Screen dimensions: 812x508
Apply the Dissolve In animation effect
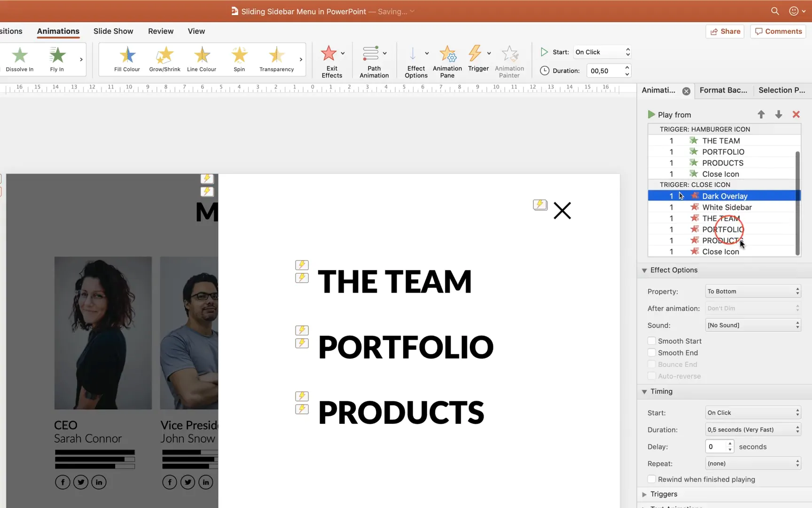pos(20,59)
